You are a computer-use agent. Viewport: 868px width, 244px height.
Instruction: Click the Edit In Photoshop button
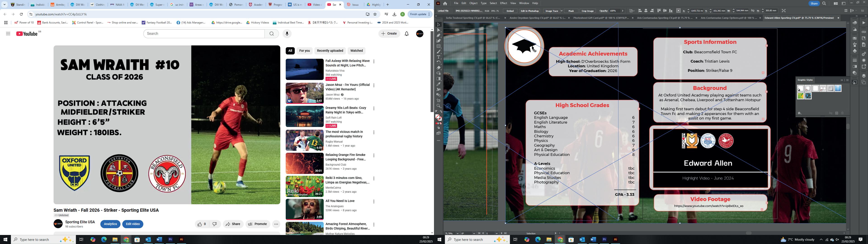click(x=530, y=11)
